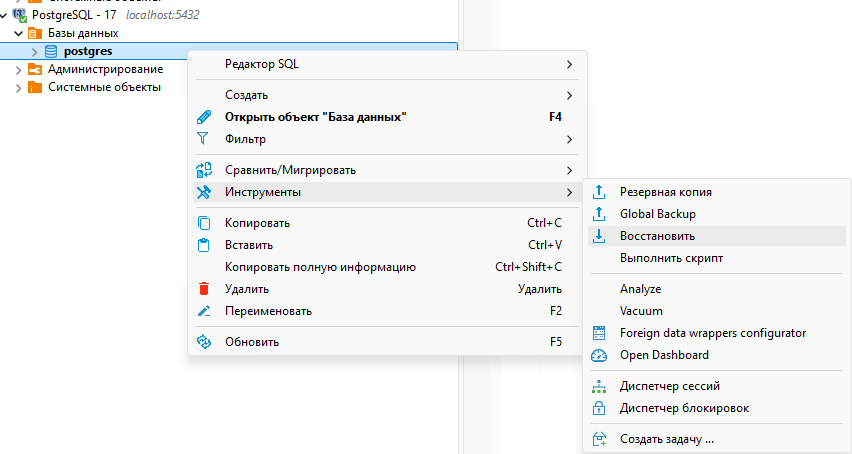Viewport: 852px width, 454px height.
Task: Open the Создать submenu arrow
Action: [569, 95]
